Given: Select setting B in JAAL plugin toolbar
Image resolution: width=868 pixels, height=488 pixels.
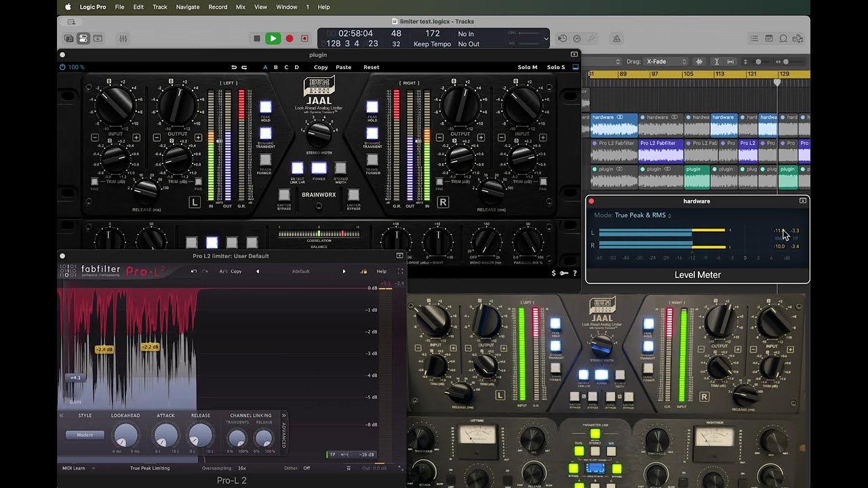Looking at the screenshot, I should pos(275,67).
